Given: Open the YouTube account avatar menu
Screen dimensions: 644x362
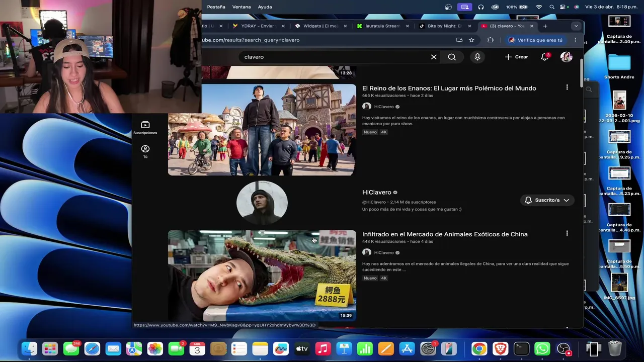Looking at the screenshot, I should coord(567,57).
